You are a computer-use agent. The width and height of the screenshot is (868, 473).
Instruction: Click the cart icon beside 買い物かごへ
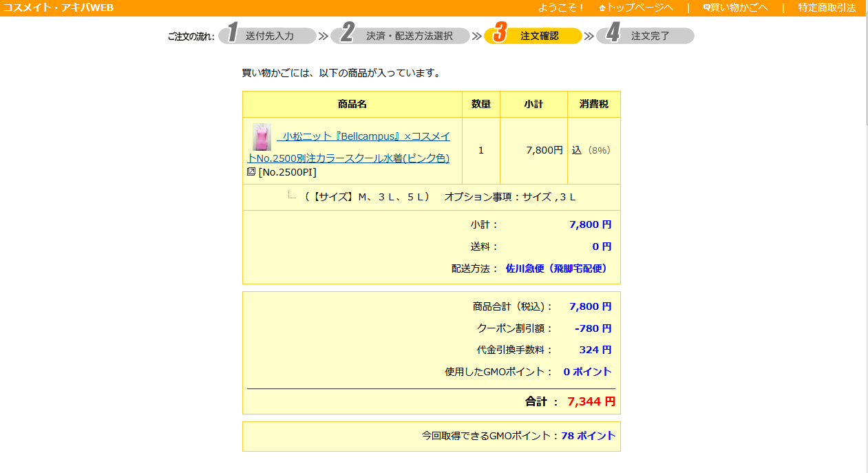point(706,8)
